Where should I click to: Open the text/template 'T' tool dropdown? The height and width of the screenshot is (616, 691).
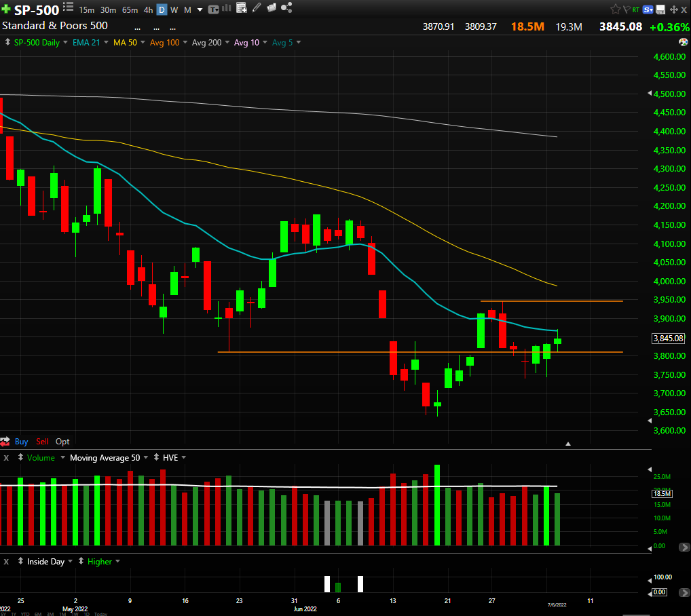(x=213, y=9)
